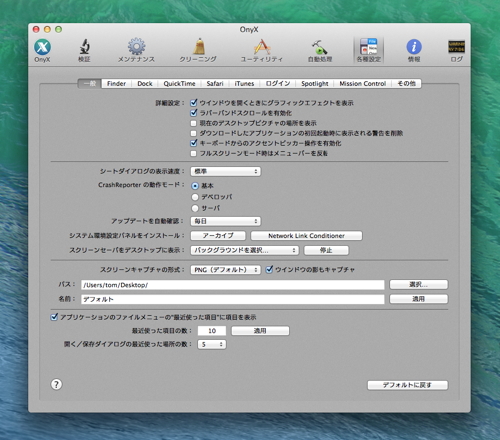Viewport: 500px width, 440px height.
Task: Click the 停止 button
Action: [326, 250]
